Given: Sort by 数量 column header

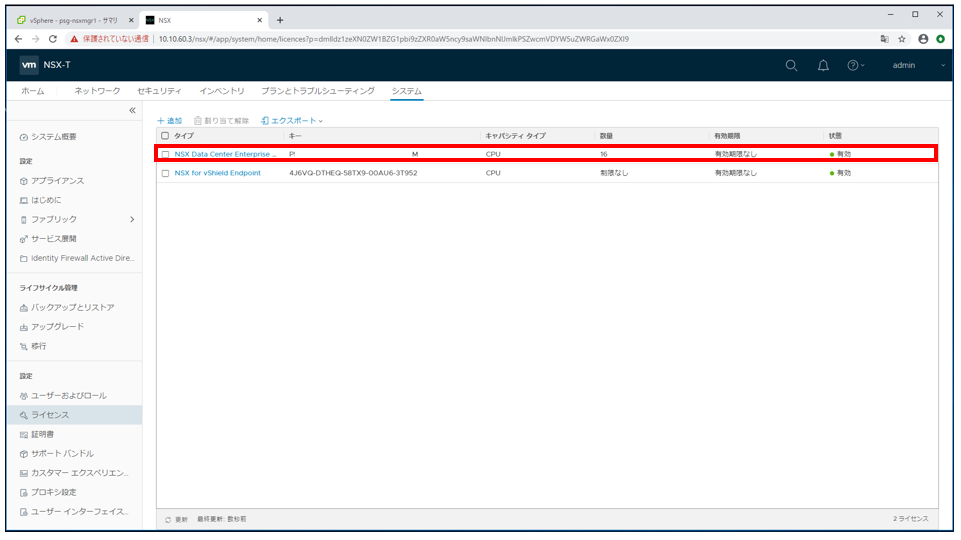Looking at the screenshot, I should pos(606,135).
